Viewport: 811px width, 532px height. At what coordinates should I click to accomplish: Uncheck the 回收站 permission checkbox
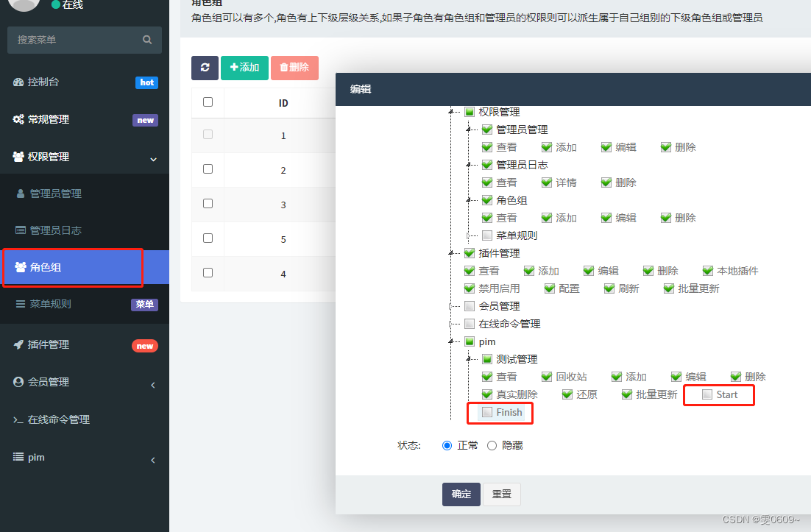[x=547, y=377]
